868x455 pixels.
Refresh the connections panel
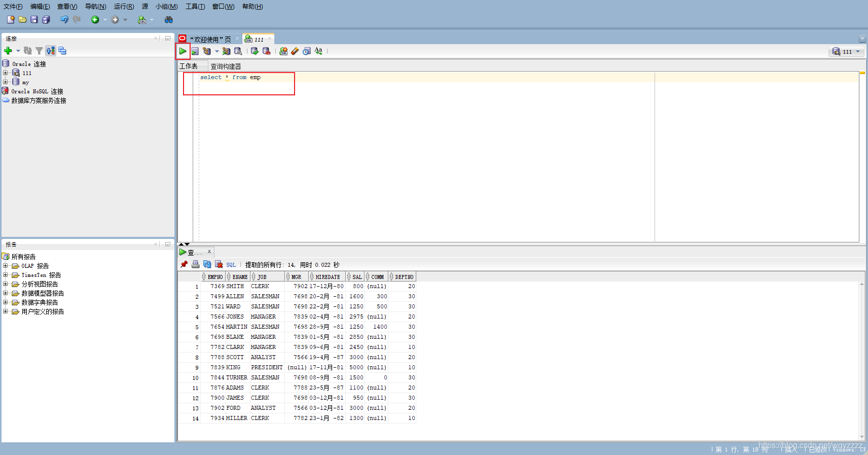[27, 51]
